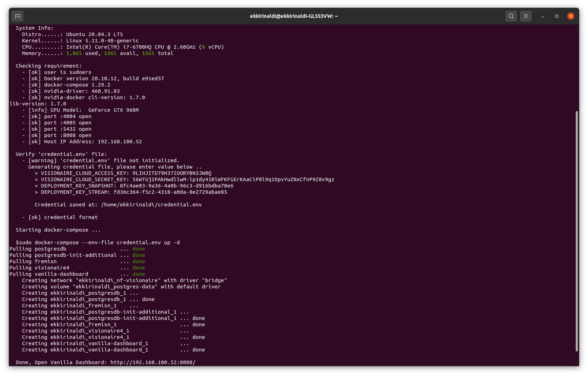Screen dimensions: 588x376
Task: Click the 'Creating network ekkirinaldi_nf-visionaire' line
Action: click(124, 280)
